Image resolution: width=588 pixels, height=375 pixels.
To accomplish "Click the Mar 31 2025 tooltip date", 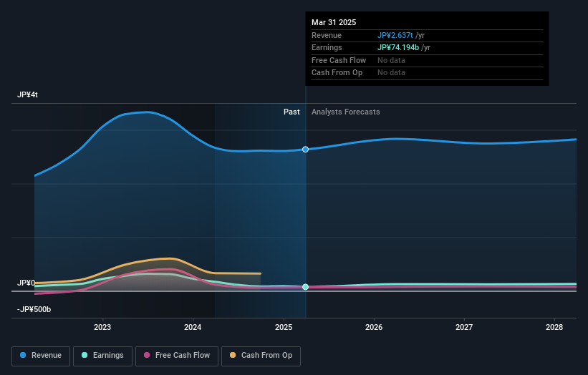I will (334, 22).
